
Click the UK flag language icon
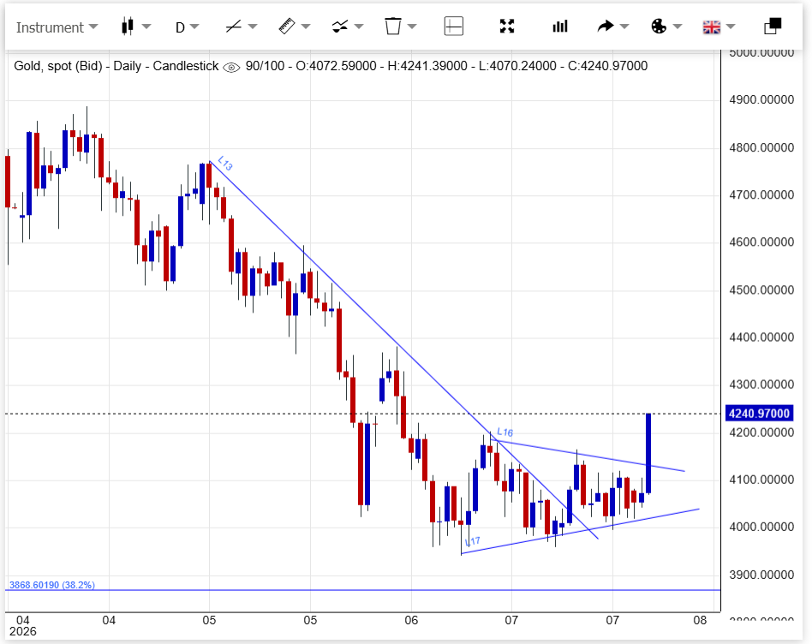click(712, 27)
